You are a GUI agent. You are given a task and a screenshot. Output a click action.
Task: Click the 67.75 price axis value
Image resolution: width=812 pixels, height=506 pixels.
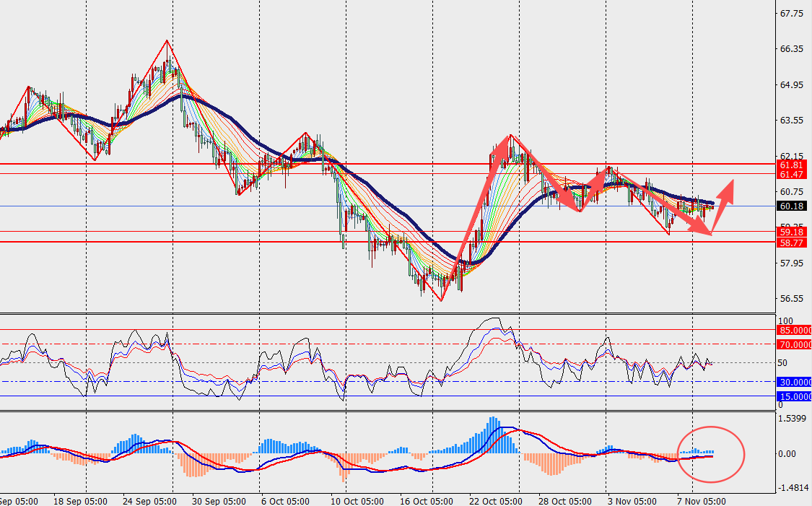(x=793, y=14)
